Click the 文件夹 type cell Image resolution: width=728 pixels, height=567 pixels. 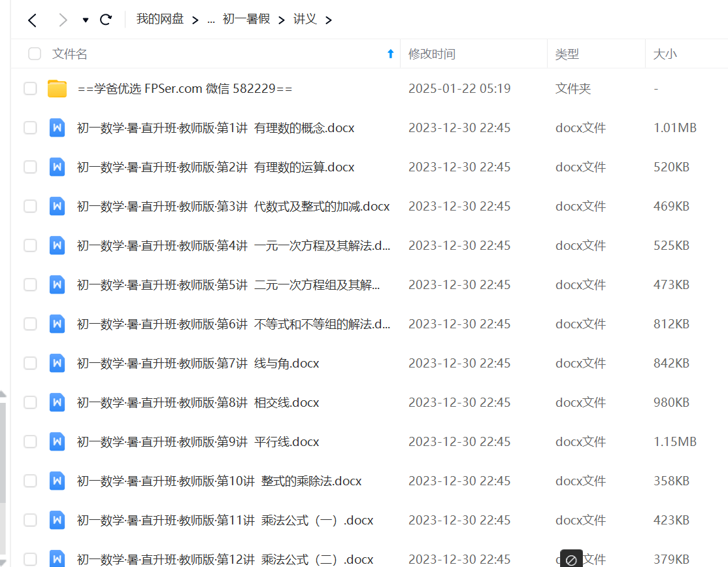(573, 88)
